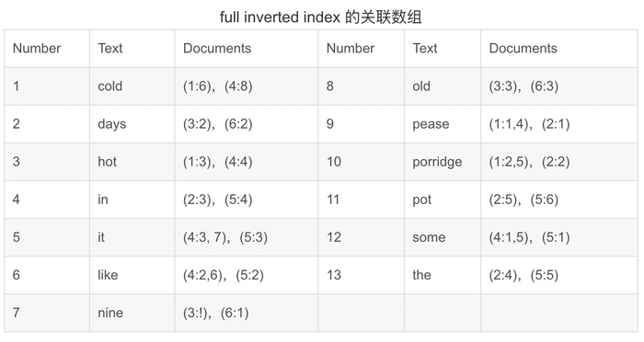Screen dimensions: 644x342
Task: Select the 'some' text cell
Action: click(443, 237)
